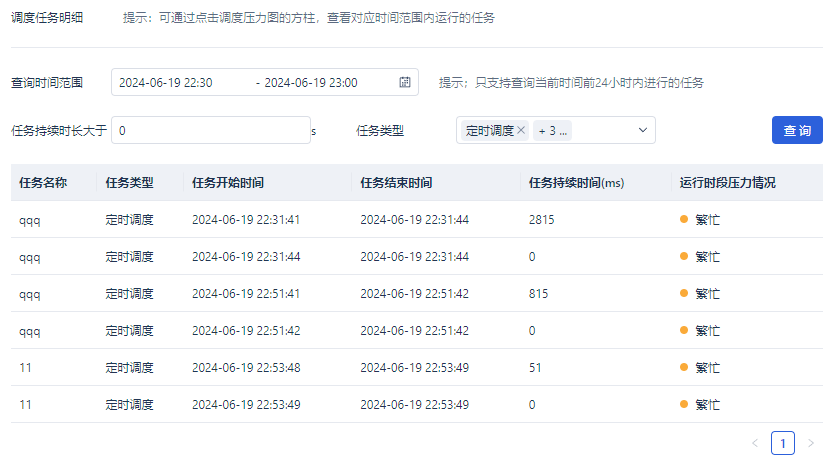Click orange status dot in first row

point(684,220)
